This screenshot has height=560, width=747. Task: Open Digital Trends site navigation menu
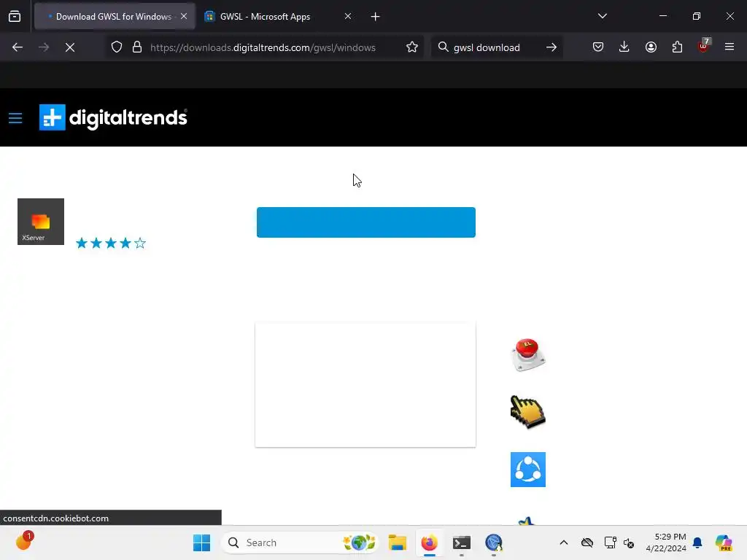[15, 118]
